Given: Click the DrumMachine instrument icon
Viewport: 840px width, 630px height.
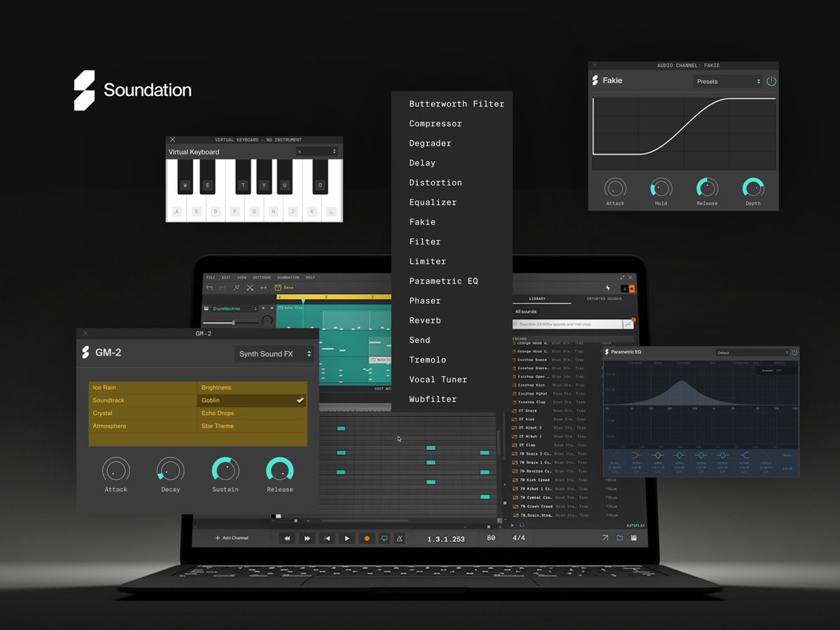Looking at the screenshot, I should [206, 308].
